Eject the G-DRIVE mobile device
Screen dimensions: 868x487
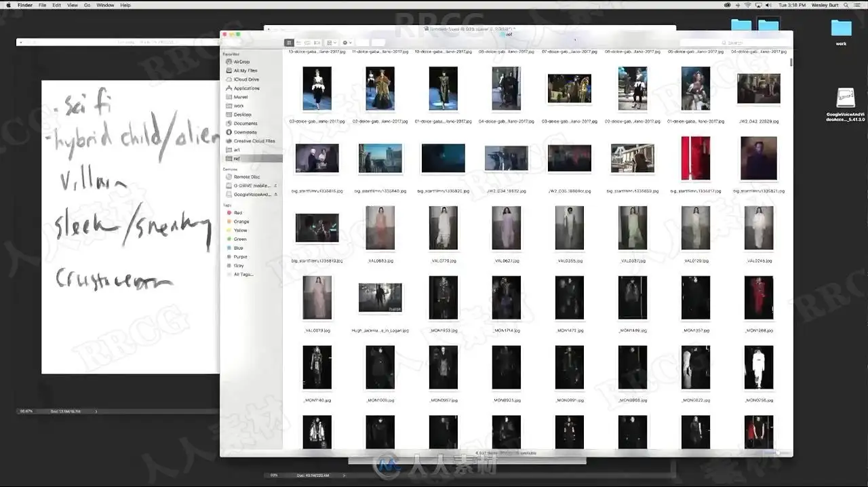click(276, 185)
